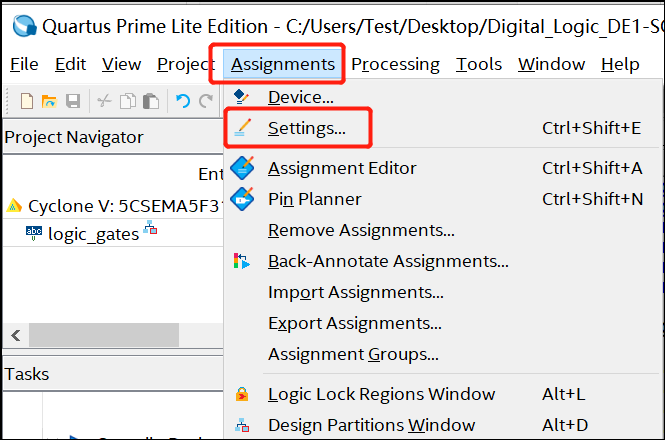This screenshot has width=665, height=440.
Task: Open Assignment Editor from the menu
Action: [443, 168]
